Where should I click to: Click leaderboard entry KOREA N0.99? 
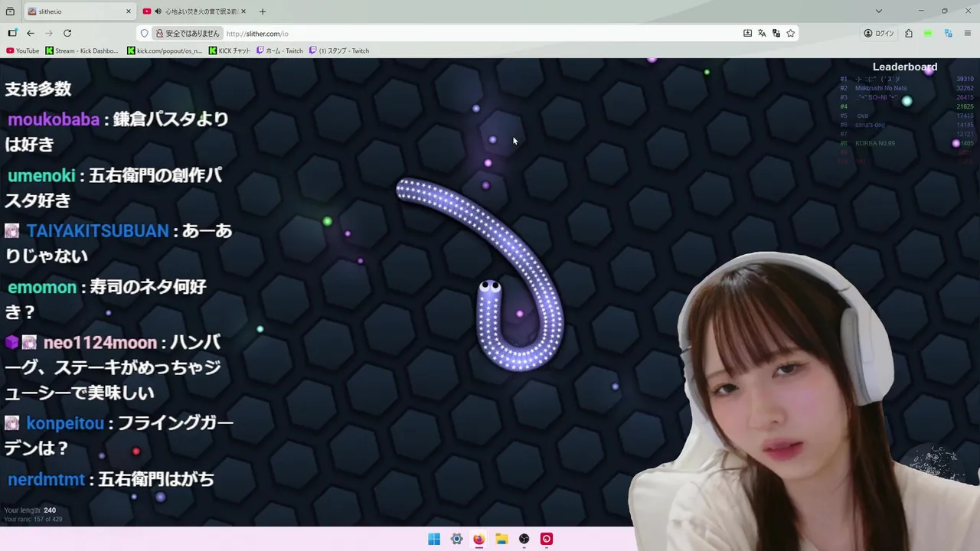point(875,143)
